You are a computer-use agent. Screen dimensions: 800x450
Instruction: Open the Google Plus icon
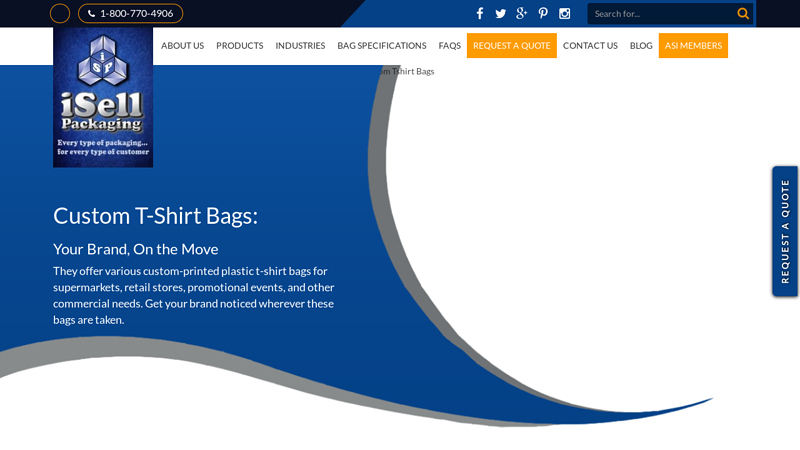pyautogui.click(x=522, y=13)
